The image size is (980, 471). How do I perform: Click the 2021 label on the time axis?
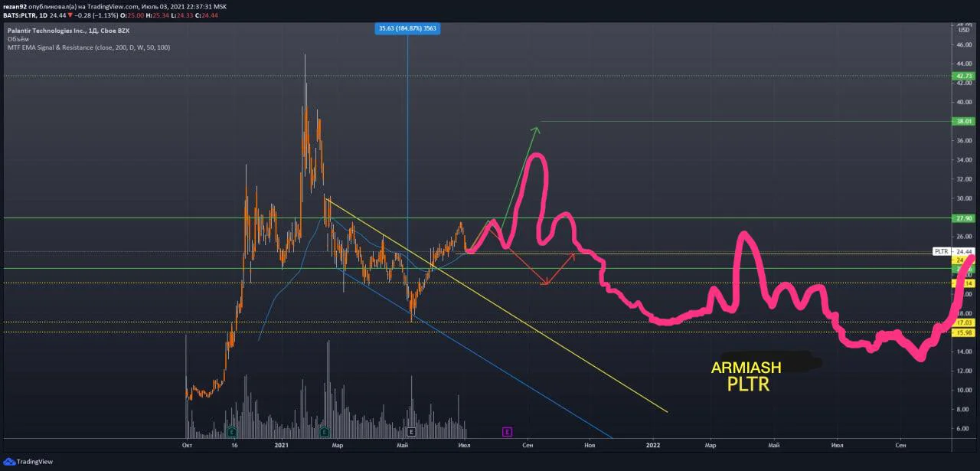coord(282,444)
